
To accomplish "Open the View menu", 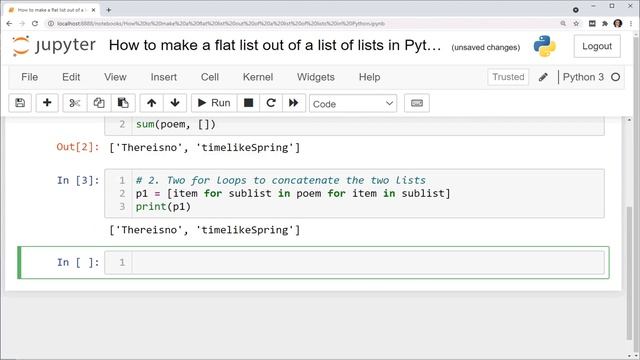I will [x=115, y=77].
